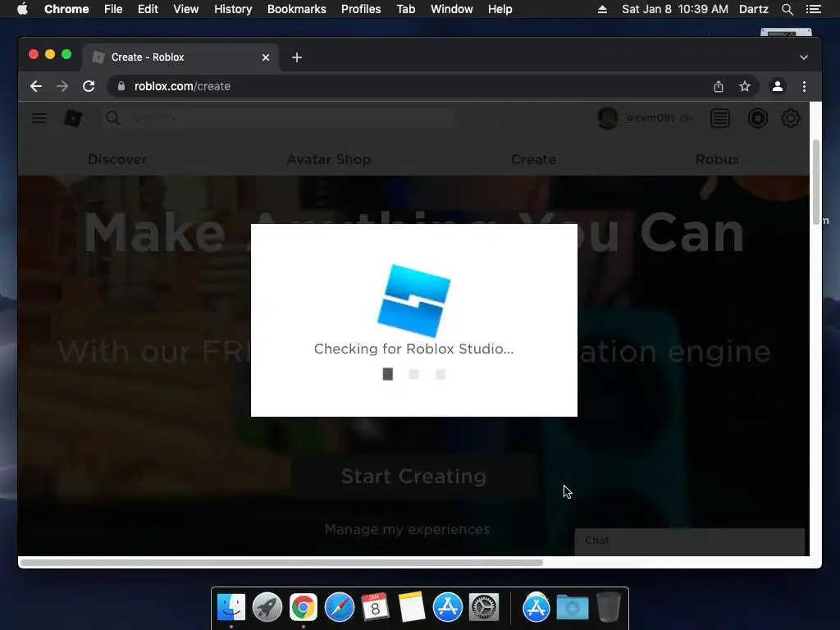Open the History menu
The height and width of the screenshot is (630, 840).
233,9
